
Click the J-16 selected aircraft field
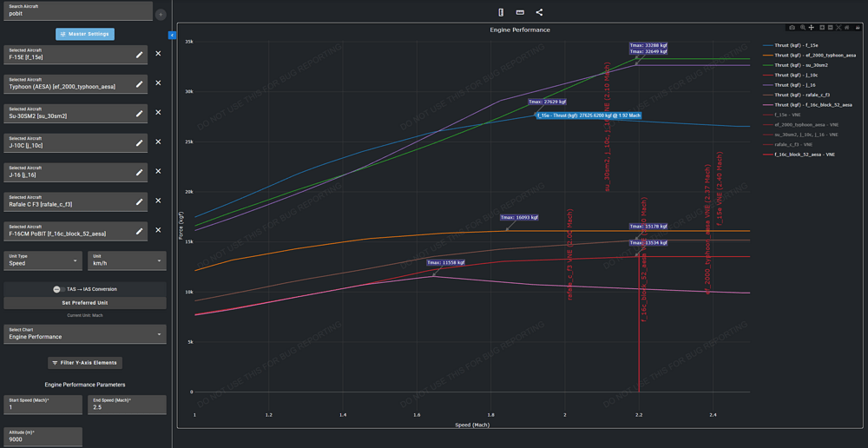[76, 172]
